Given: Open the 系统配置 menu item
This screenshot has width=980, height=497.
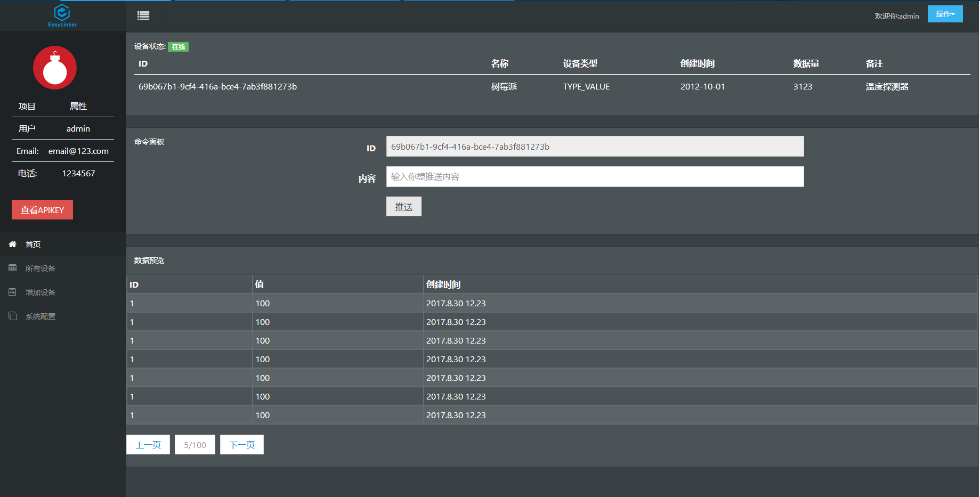Looking at the screenshot, I should pos(63,316).
